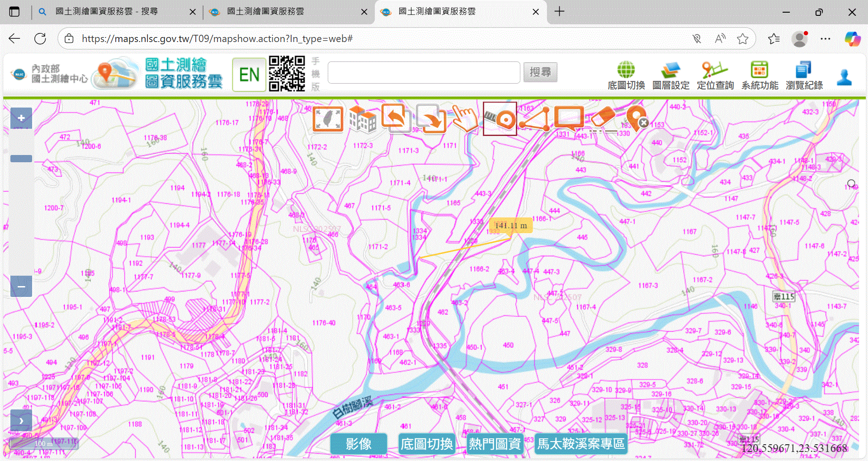
Task: Select the hand pan tool
Action: tap(465, 119)
